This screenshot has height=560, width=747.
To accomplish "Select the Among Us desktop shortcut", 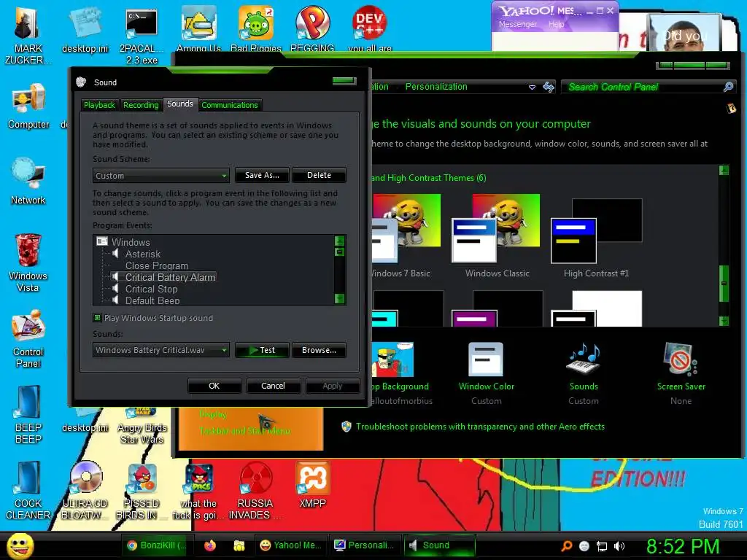I will [x=198, y=29].
